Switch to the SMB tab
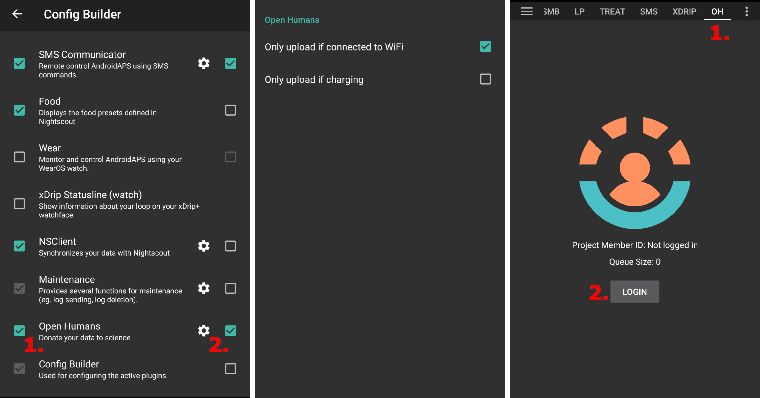Image resolution: width=760 pixels, height=398 pixels. click(551, 12)
